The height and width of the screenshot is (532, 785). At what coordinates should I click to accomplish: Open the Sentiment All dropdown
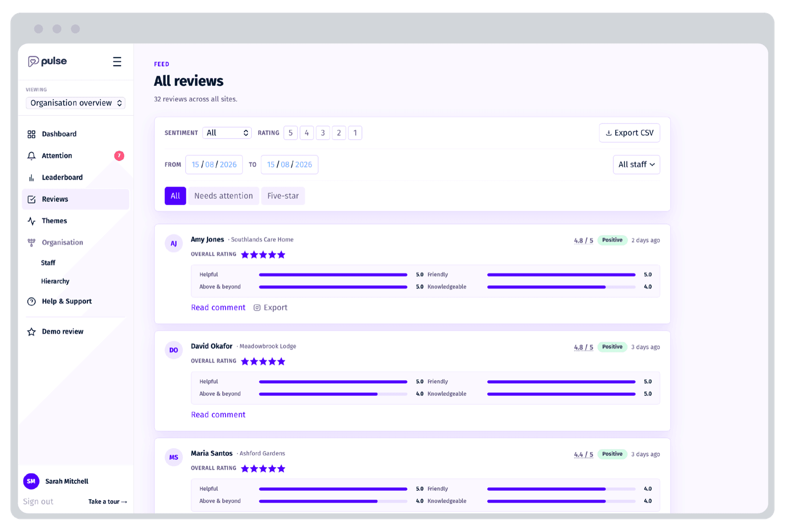tap(227, 133)
